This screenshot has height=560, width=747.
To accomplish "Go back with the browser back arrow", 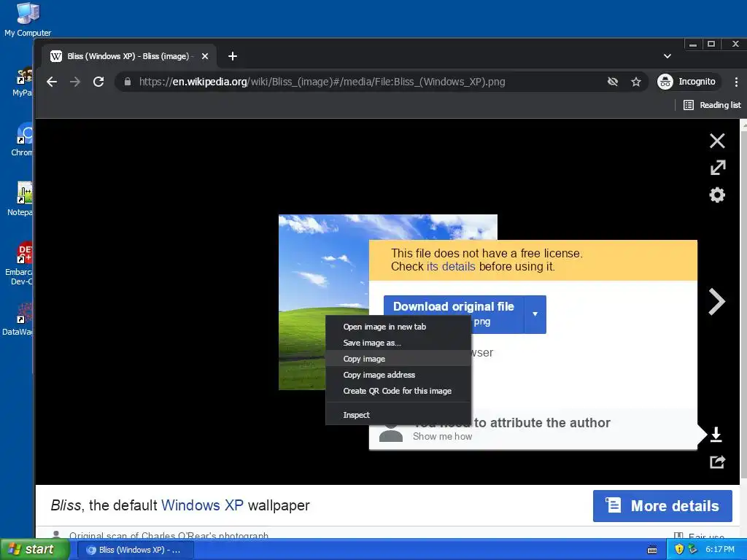I will click(x=52, y=82).
